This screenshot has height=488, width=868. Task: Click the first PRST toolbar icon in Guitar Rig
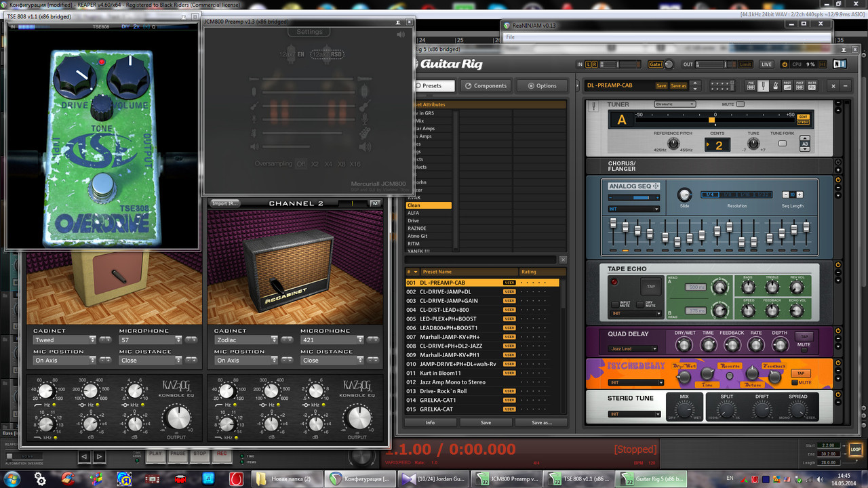tap(787, 85)
